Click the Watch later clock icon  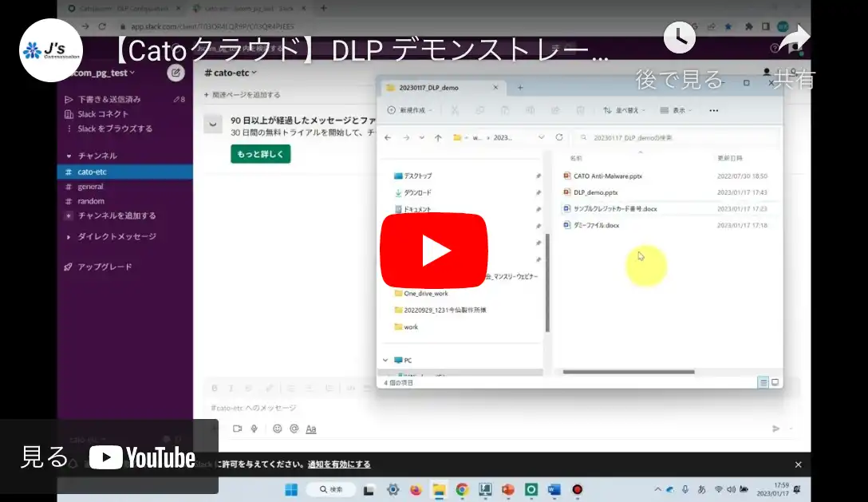click(x=679, y=38)
